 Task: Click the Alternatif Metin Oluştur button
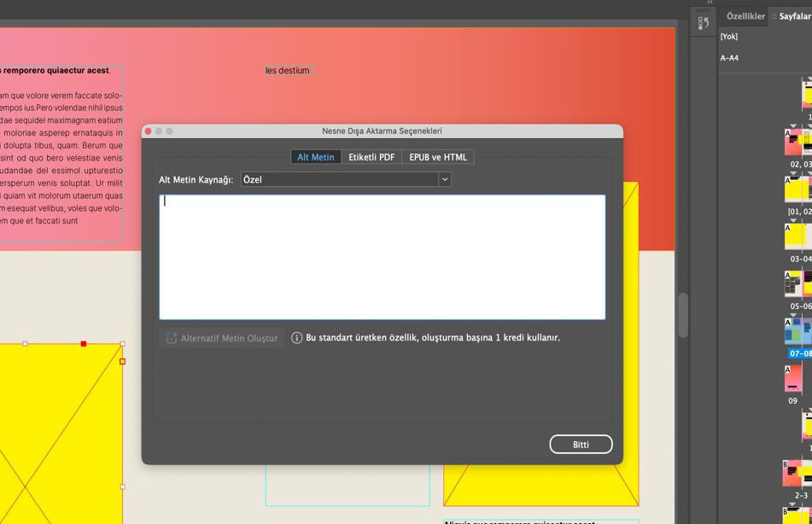coord(222,338)
